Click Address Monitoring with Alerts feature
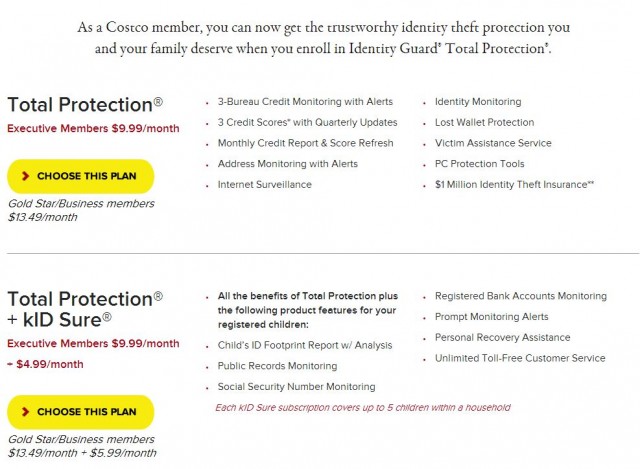Screen dimensions: 640x469 tap(287, 164)
